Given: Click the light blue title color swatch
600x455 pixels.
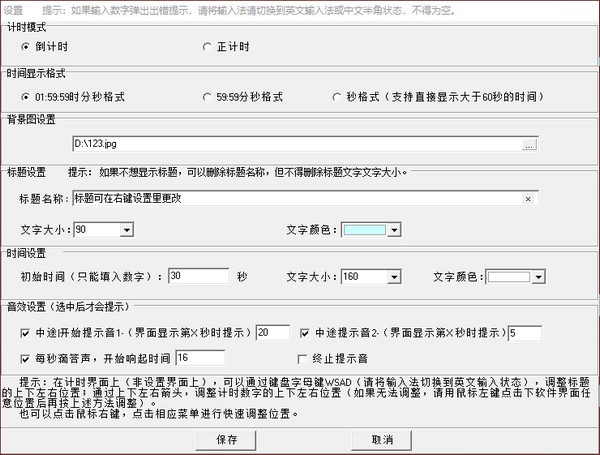Looking at the screenshot, I should coord(364,230).
